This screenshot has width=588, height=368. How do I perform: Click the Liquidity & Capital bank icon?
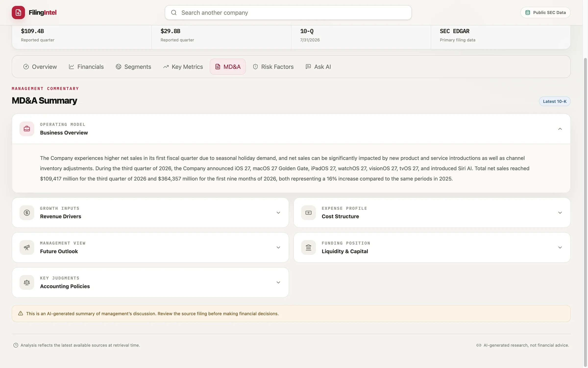(308, 248)
